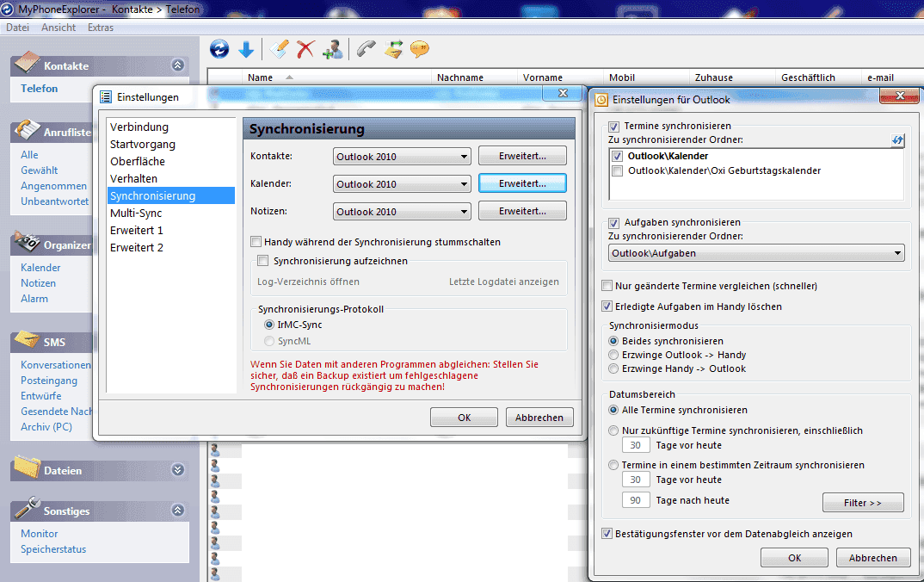This screenshot has height=582, width=924.
Task: Open Speicherstatus in sidebar
Action: (53, 549)
